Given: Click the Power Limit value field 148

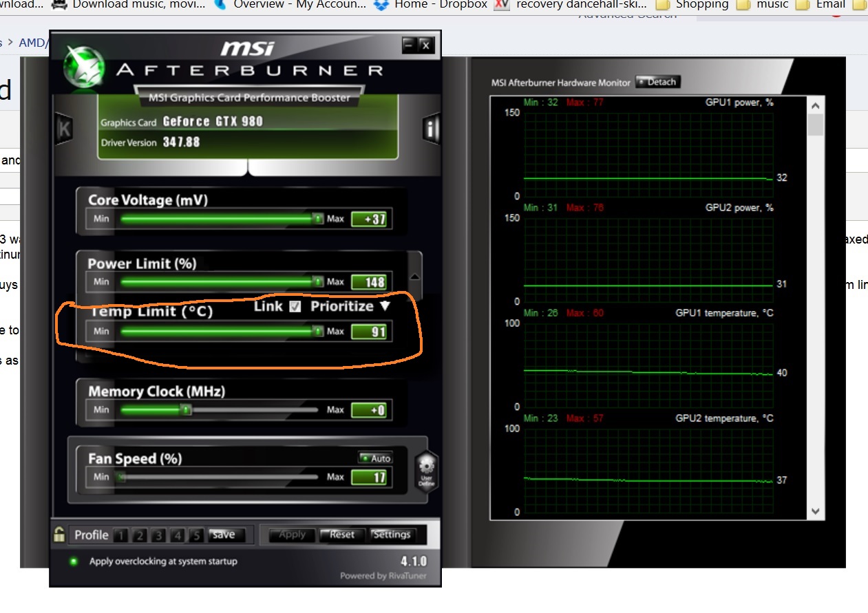Looking at the screenshot, I should [370, 282].
